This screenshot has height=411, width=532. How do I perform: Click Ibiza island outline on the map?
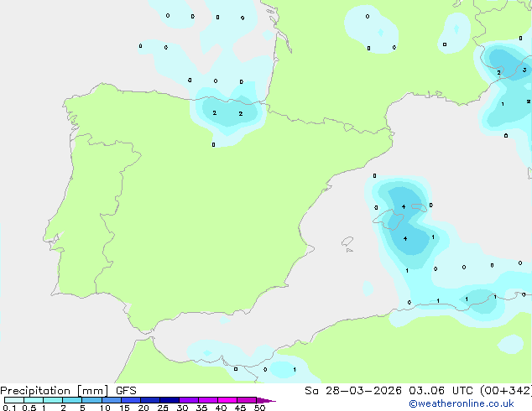click(347, 242)
